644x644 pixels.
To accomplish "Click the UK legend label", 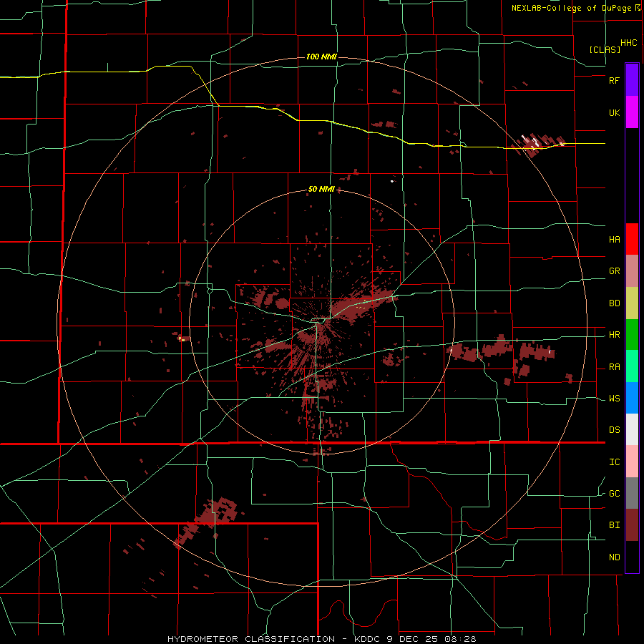I will tap(614, 112).
